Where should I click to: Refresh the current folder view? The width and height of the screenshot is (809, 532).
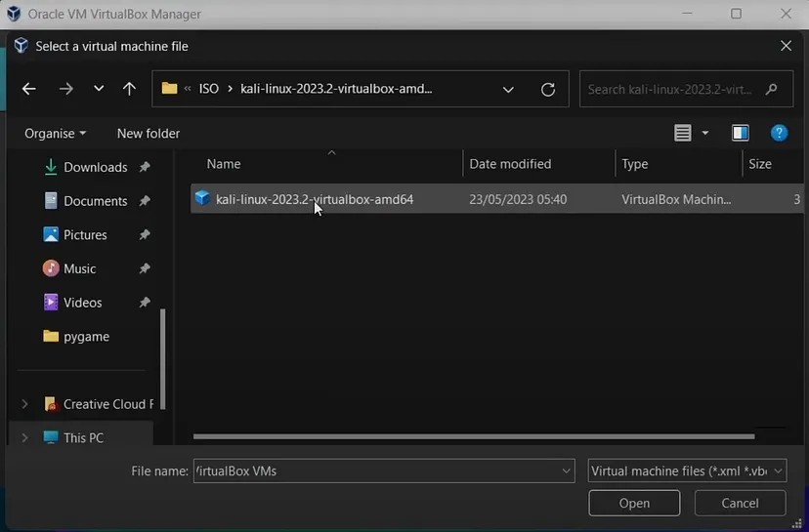[x=548, y=89]
